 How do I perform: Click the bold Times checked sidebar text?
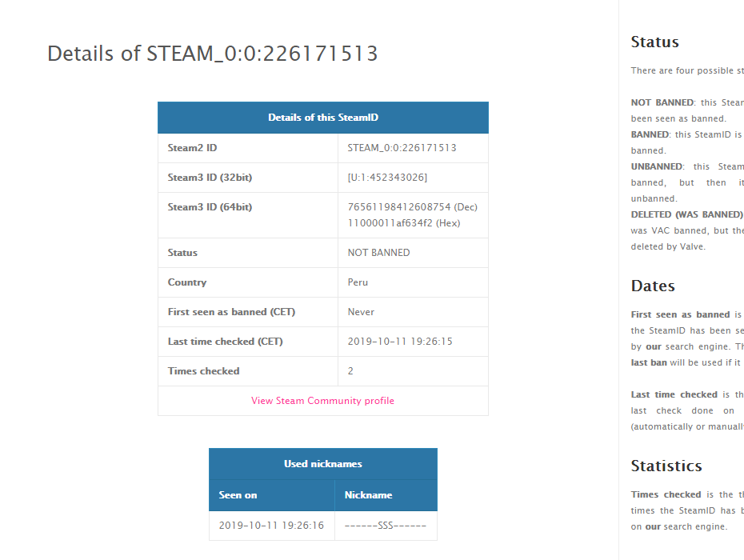coord(666,494)
